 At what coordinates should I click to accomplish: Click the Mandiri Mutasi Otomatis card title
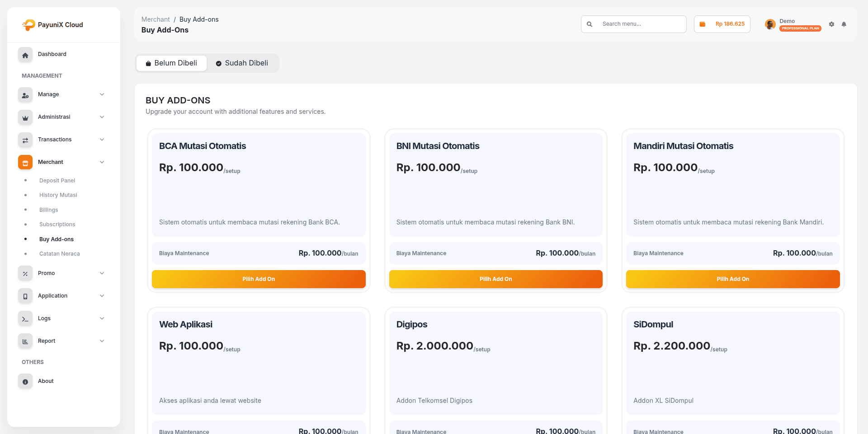click(683, 146)
